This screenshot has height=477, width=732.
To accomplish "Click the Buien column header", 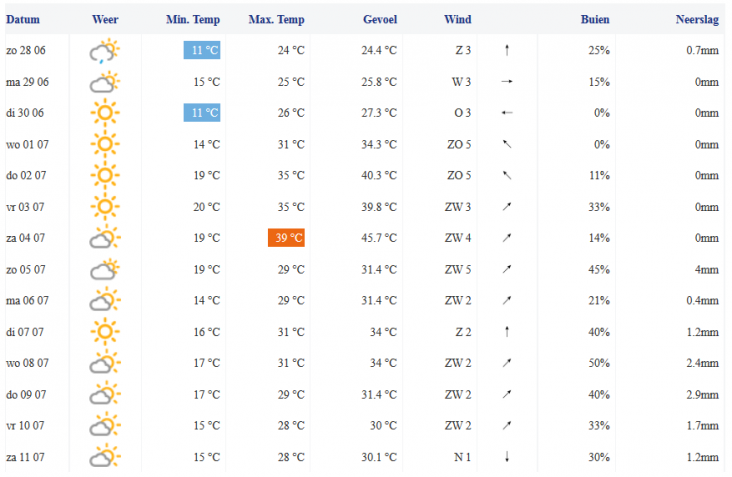I will 595,20.
